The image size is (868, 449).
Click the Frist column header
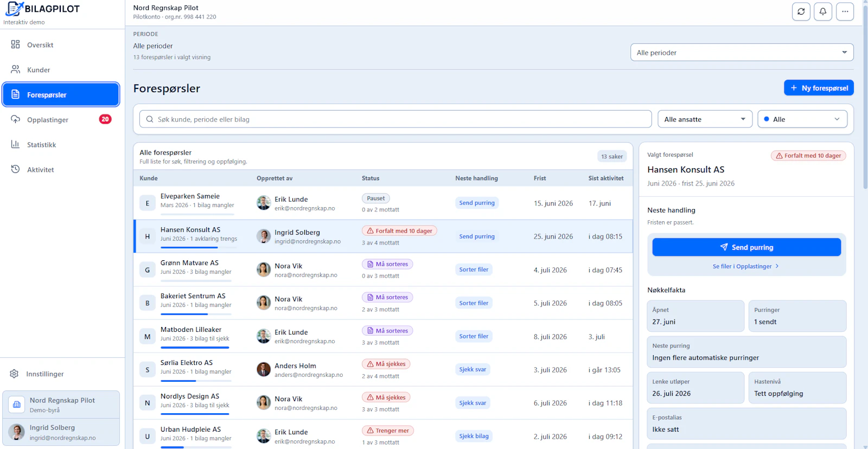coord(540,178)
